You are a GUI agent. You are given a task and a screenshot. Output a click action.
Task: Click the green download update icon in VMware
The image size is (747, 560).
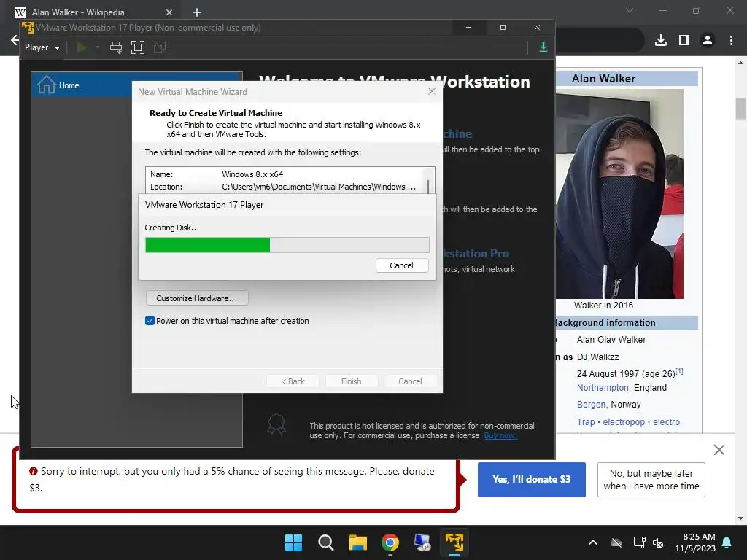[x=543, y=47]
